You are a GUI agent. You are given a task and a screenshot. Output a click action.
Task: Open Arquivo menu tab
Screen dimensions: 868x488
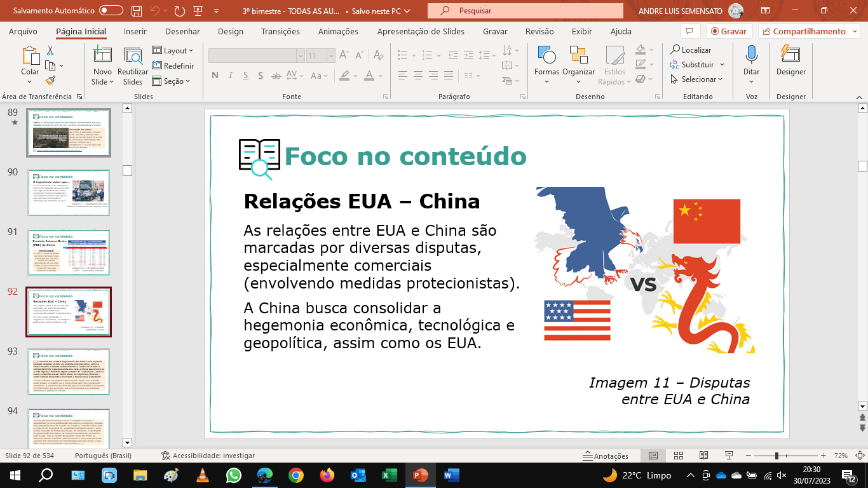click(23, 31)
